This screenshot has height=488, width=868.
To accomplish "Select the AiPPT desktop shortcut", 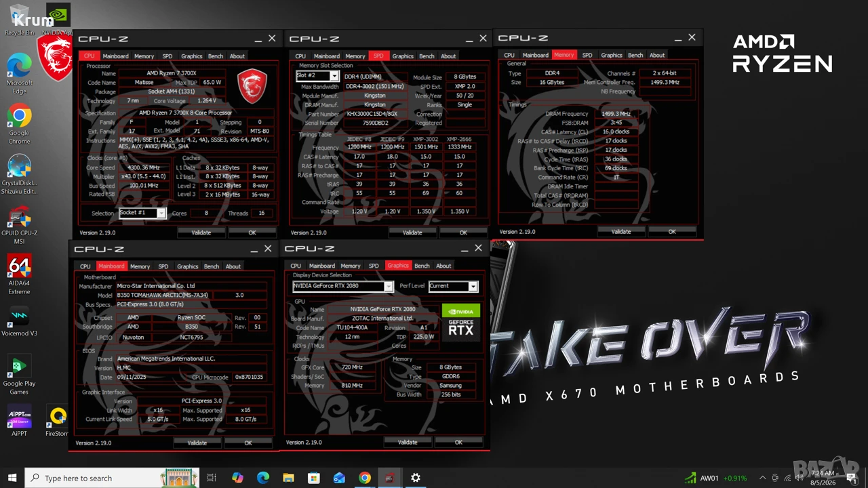I will (19, 421).
